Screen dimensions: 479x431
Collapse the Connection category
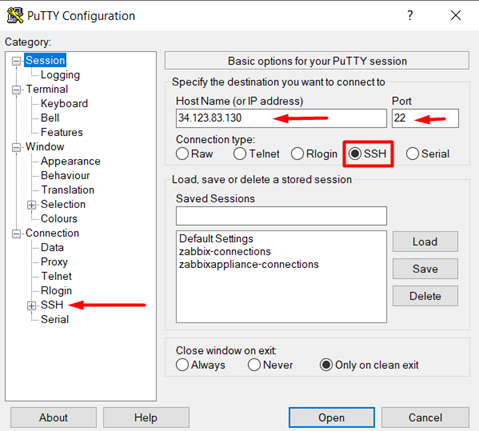tap(16, 234)
